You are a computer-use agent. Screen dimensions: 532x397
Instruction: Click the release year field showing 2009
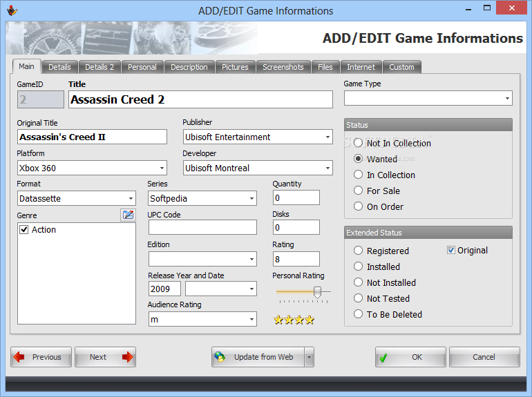pos(164,289)
